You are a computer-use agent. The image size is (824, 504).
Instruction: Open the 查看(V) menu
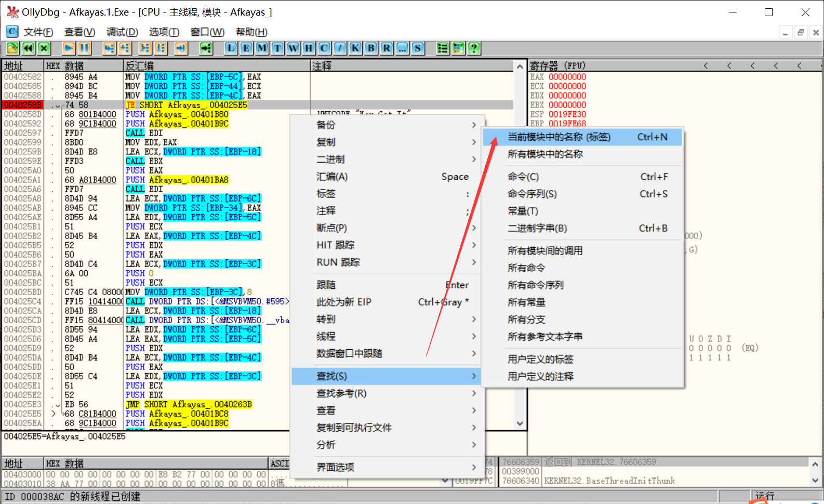click(x=79, y=32)
